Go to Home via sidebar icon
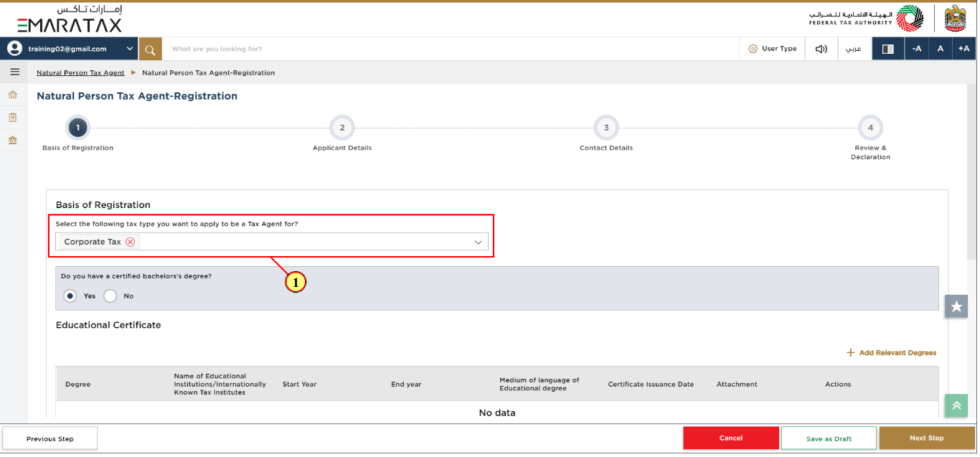This screenshot has height=457, width=980. pyautogui.click(x=13, y=94)
